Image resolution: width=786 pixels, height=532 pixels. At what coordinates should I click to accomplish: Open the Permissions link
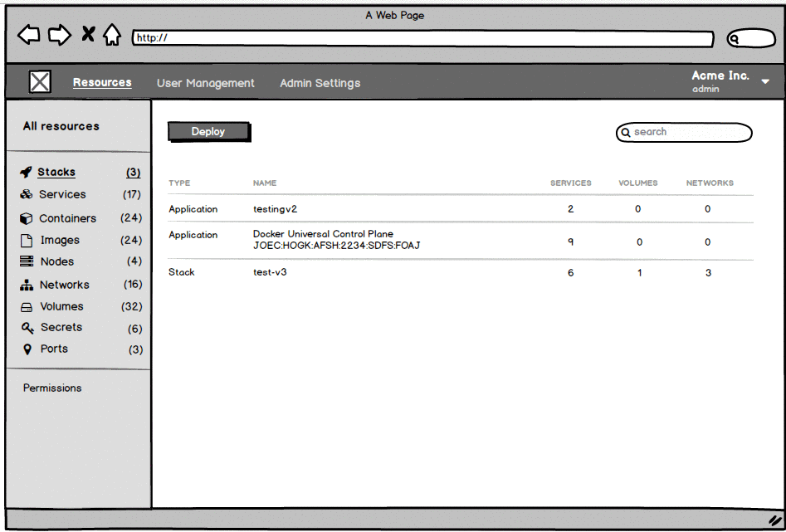[52, 388]
